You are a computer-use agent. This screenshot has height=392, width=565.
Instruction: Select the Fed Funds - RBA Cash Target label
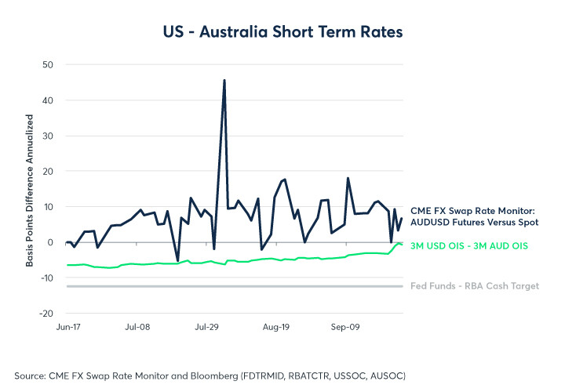pos(475,286)
